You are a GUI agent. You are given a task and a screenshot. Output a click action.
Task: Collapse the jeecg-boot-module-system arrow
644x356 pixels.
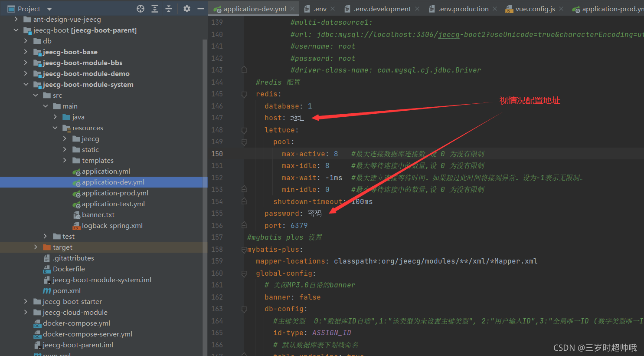click(x=26, y=84)
